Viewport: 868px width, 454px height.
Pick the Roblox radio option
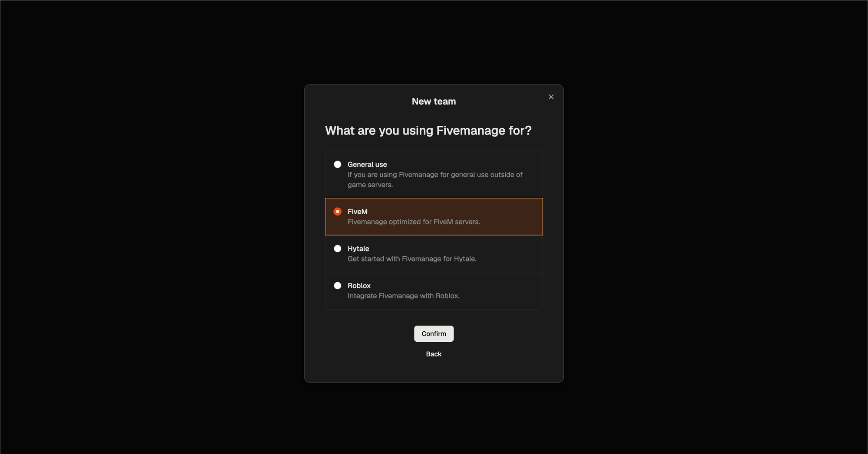[x=338, y=286]
